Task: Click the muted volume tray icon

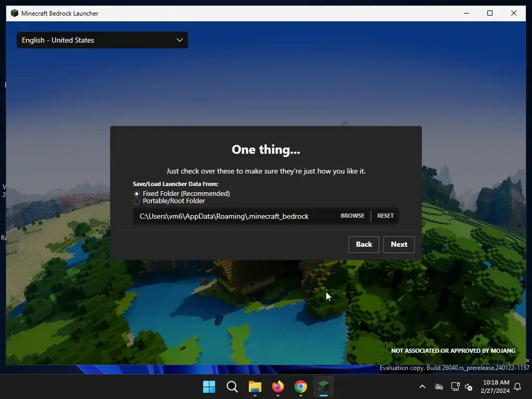Action: point(469,387)
